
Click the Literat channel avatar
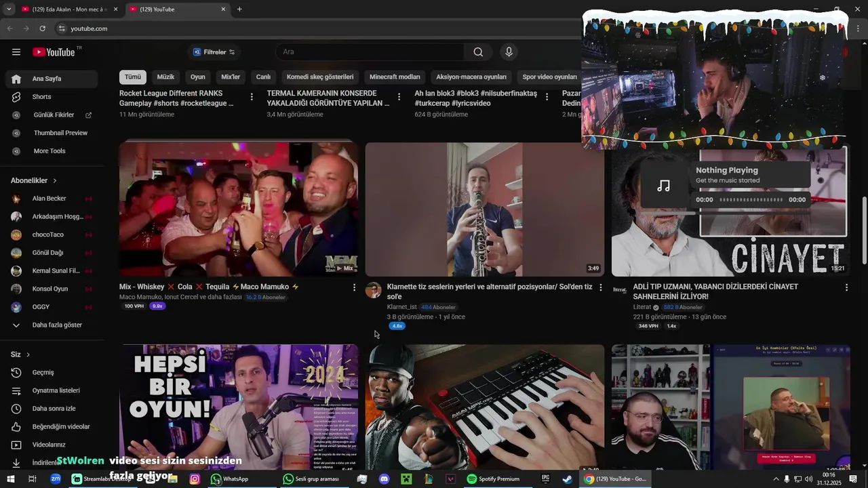(x=619, y=290)
